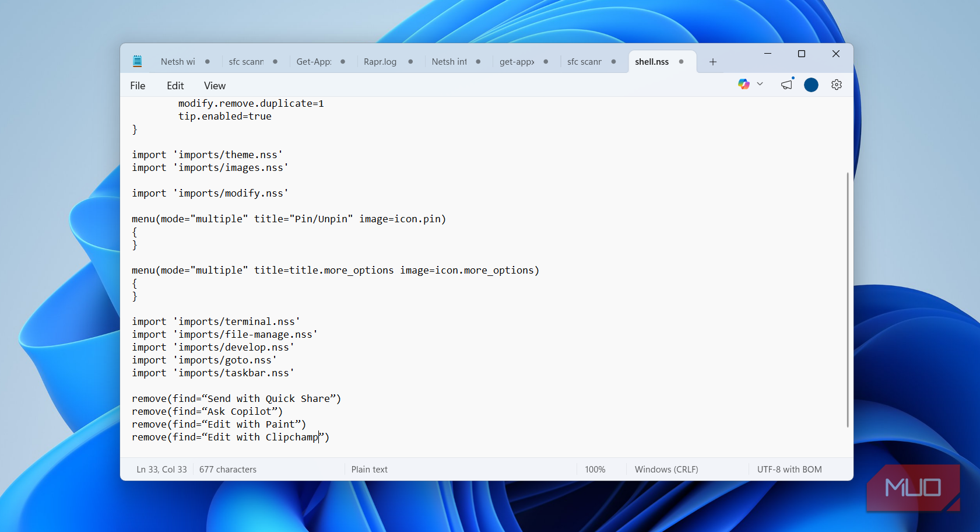Switch to the Rapr.log tab

coord(380,62)
